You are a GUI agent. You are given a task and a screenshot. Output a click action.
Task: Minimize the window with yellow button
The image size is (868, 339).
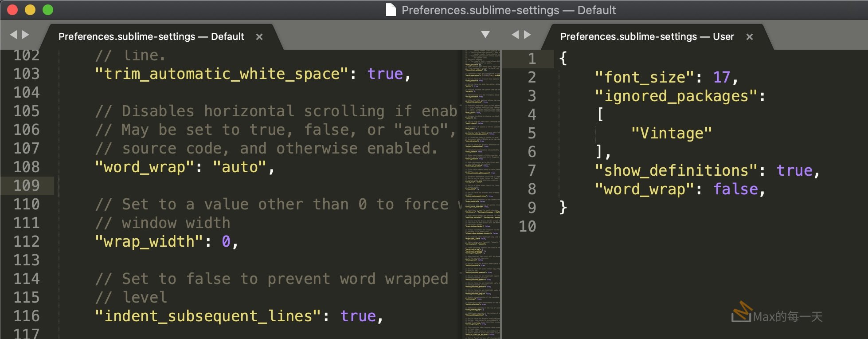[x=30, y=10]
